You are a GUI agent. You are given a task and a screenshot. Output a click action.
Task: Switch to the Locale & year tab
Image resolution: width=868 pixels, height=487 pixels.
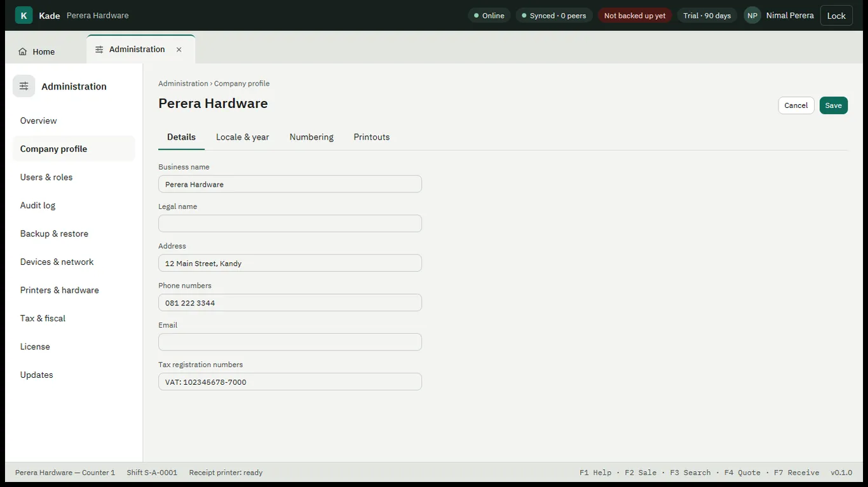[x=243, y=137]
